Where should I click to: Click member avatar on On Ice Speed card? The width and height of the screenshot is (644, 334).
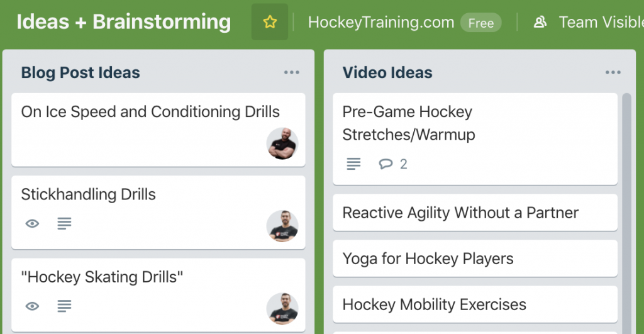(x=282, y=143)
